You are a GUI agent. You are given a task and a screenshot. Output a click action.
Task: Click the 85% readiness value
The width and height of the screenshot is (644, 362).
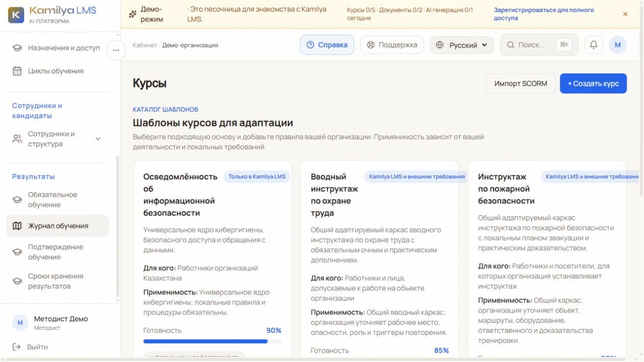[441, 351]
